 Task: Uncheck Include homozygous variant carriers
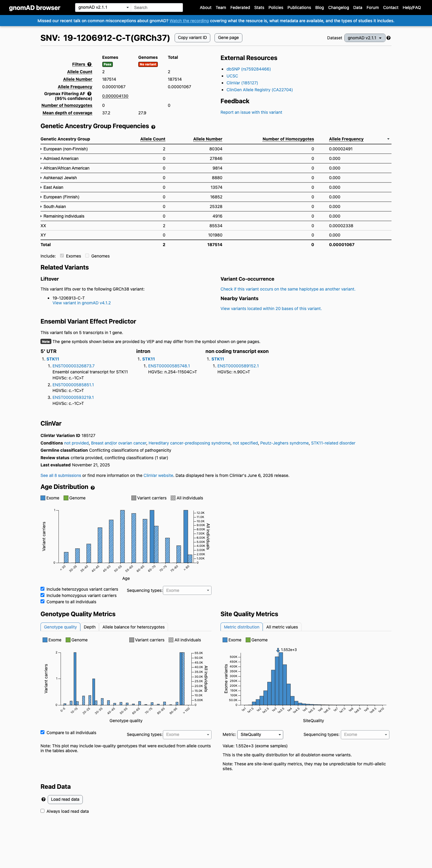[x=42, y=595]
